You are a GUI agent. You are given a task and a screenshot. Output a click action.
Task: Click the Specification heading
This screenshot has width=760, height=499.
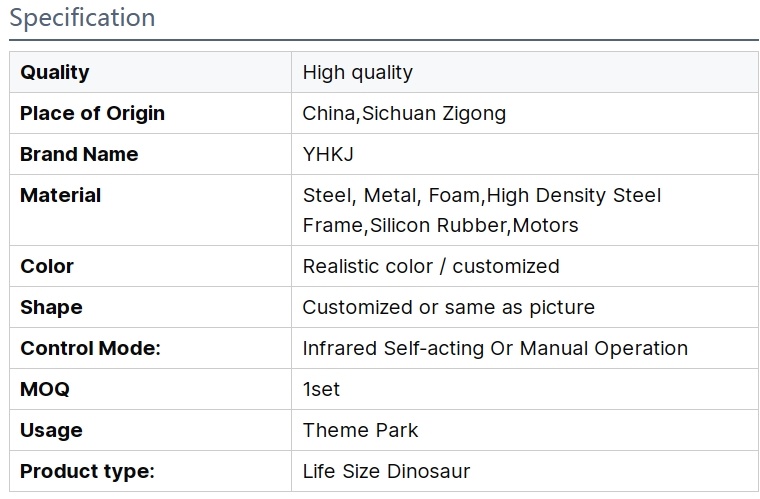[82, 18]
